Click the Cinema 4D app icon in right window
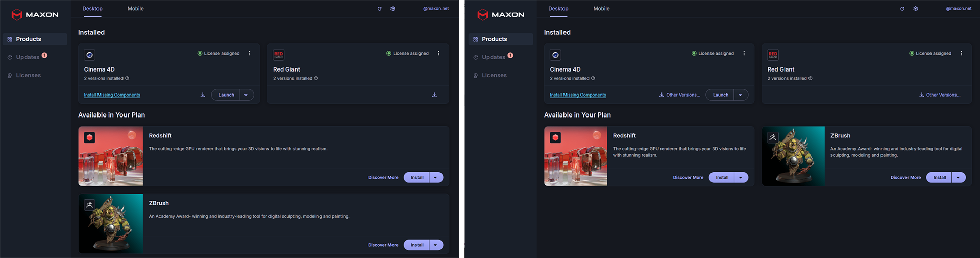980x258 pixels. click(555, 55)
